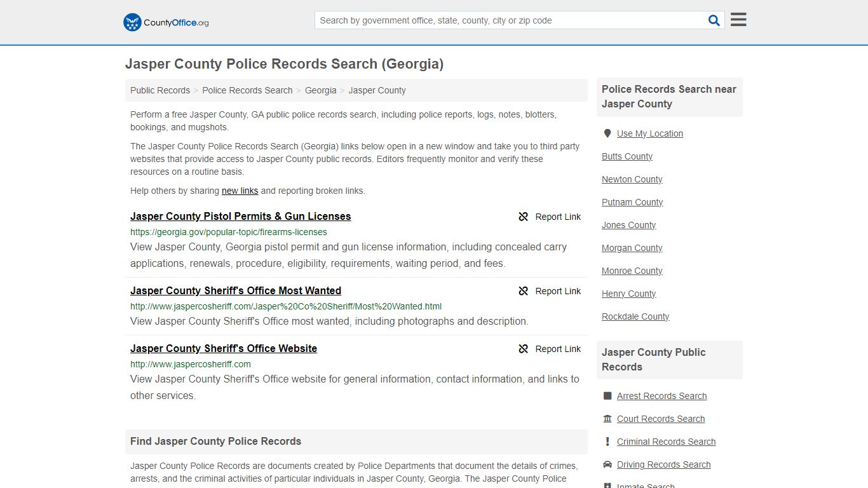Click the Court Records courthouse icon
868x488 pixels.
coord(607,419)
